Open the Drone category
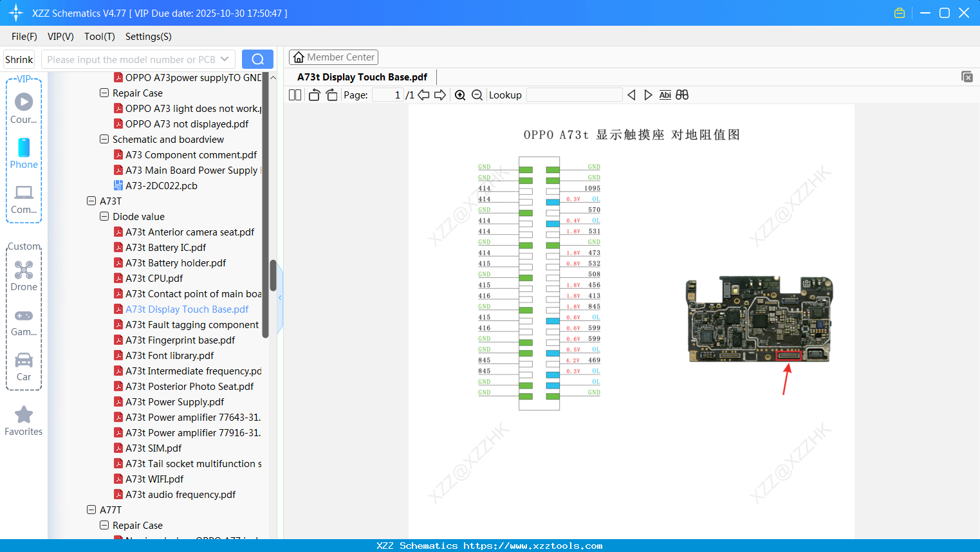 24,276
